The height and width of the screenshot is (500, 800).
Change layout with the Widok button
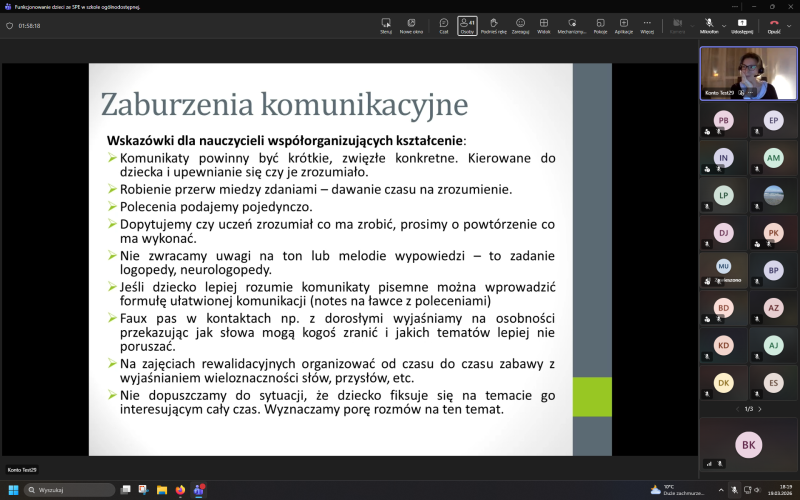(544, 25)
